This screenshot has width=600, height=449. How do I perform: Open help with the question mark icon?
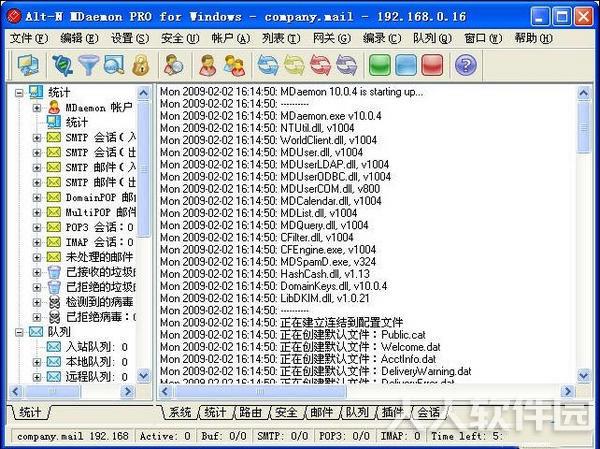(x=466, y=65)
